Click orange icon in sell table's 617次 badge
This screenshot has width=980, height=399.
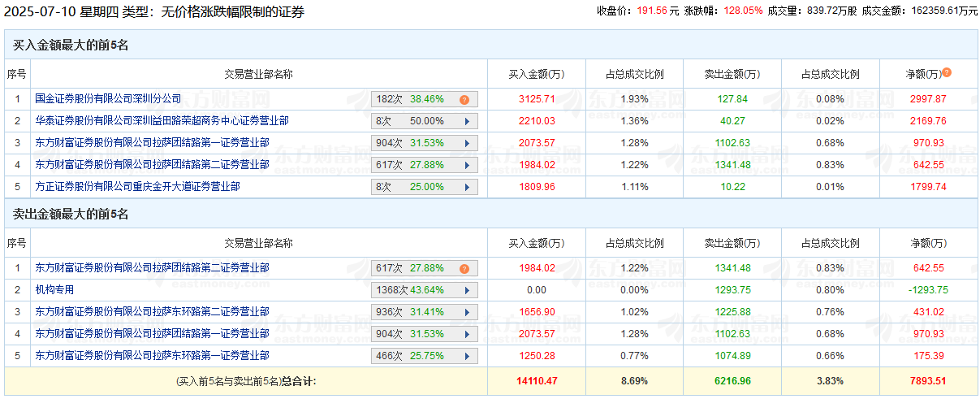(464, 269)
